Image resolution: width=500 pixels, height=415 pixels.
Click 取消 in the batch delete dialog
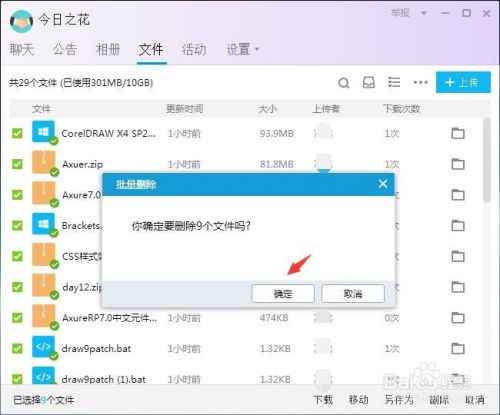(x=353, y=294)
